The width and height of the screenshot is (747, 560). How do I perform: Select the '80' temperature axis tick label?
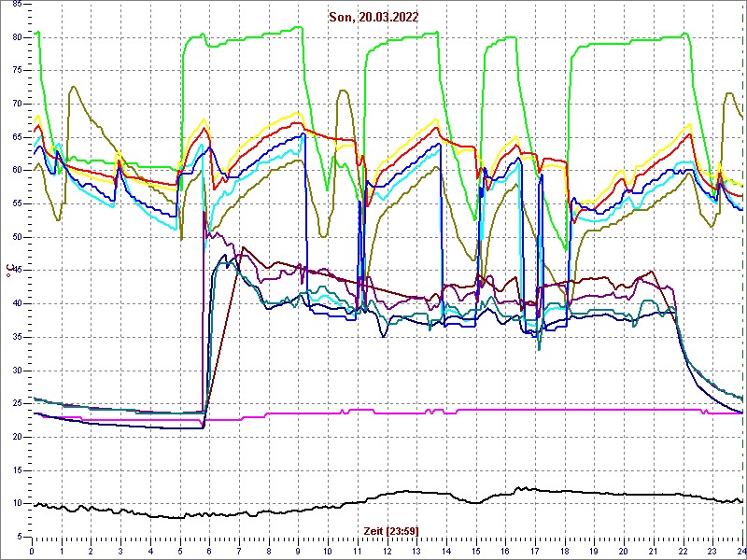[16, 37]
